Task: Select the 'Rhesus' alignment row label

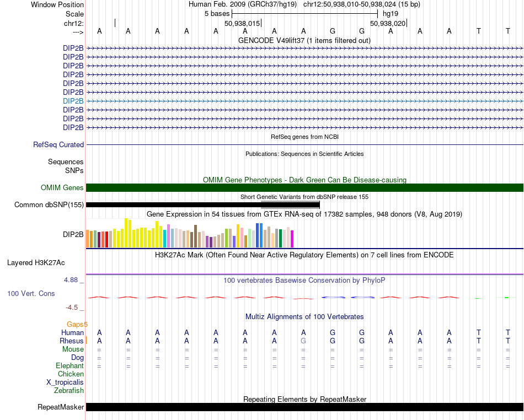Action: (x=72, y=341)
